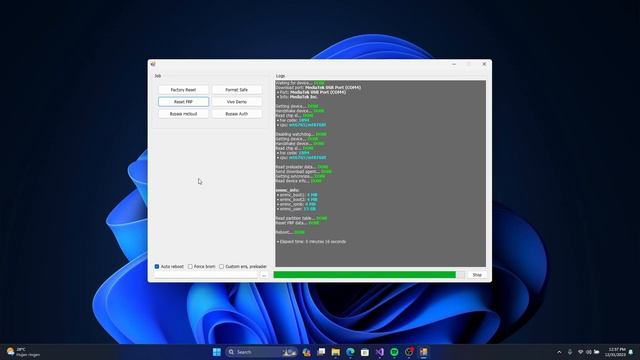Stop the running job
This screenshot has height=360, width=640.
(x=477, y=275)
